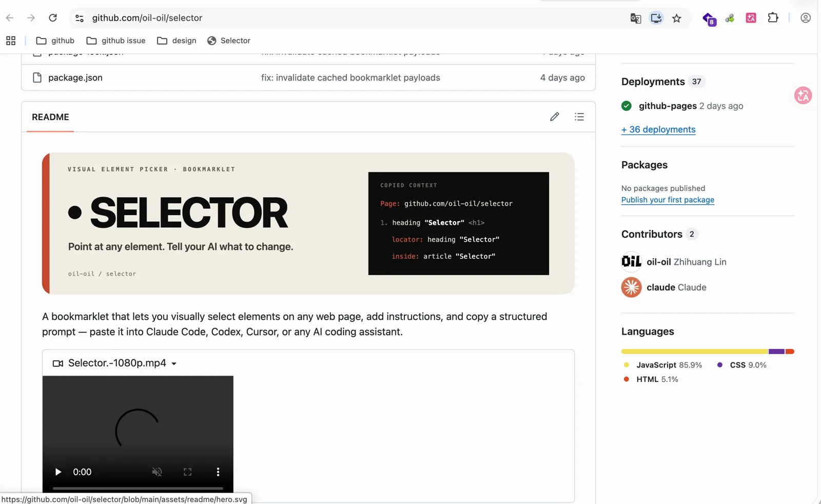The image size is (821, 504).
Task: Click the claude contributor avatar
Action: click(632, 287)
